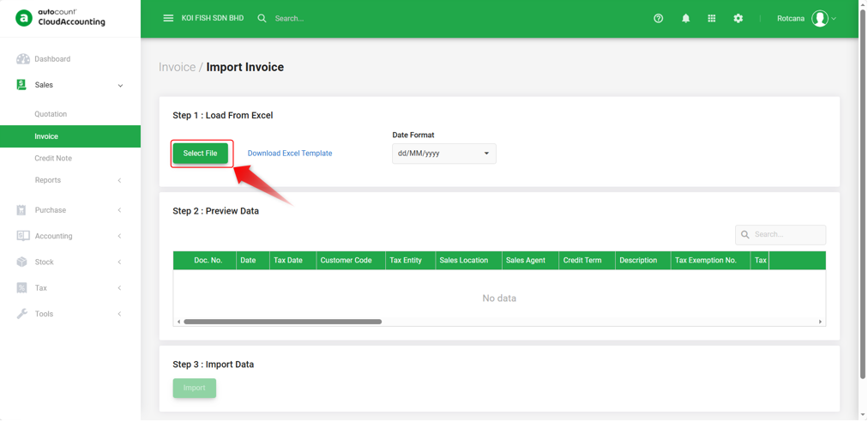
Task: Open the notifications bell icon
Action: click(x=686, y=18)
